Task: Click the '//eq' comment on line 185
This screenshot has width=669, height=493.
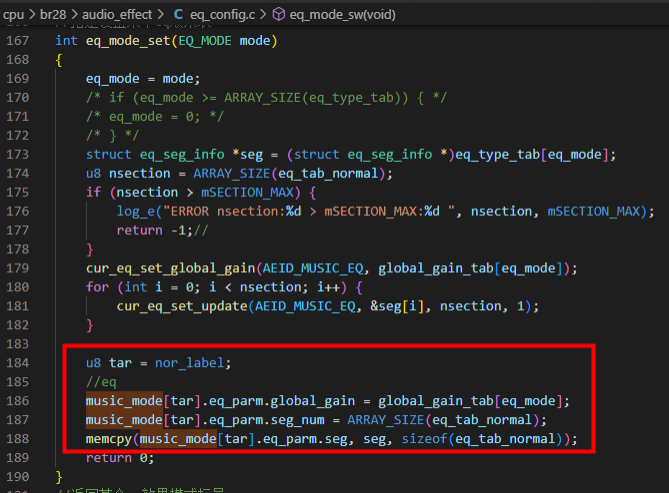Action: point(101,382)
